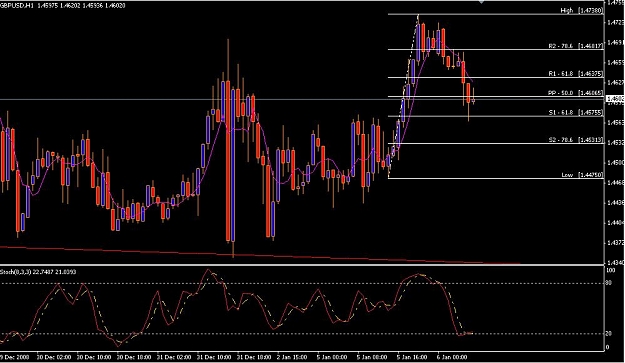Select the R1 - 61.8 resistance label

click(x=576, y=74)
